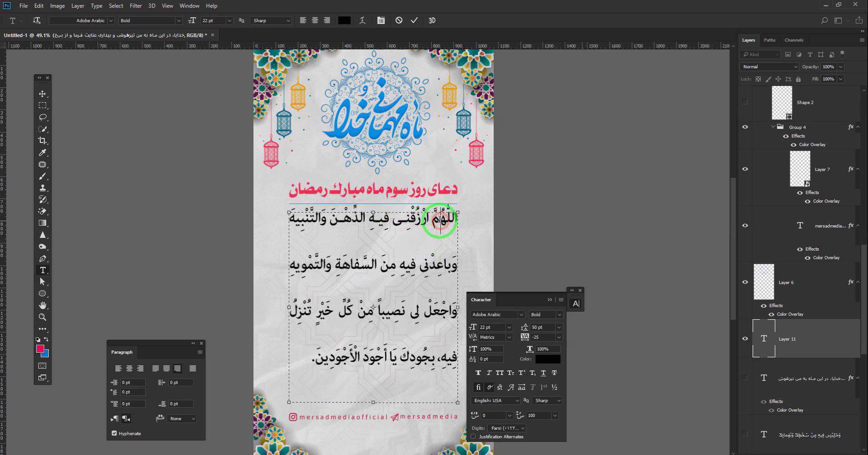This screenshot has height=455, width=868.
Task: Select the Crop tool
Action: (42, 141)
